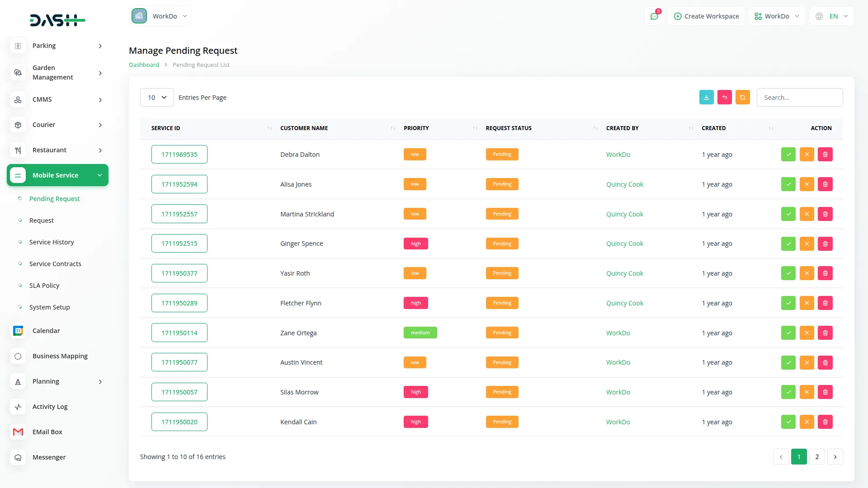
Task: Accept request for Ginger Spence
Action: coord(788,244)
